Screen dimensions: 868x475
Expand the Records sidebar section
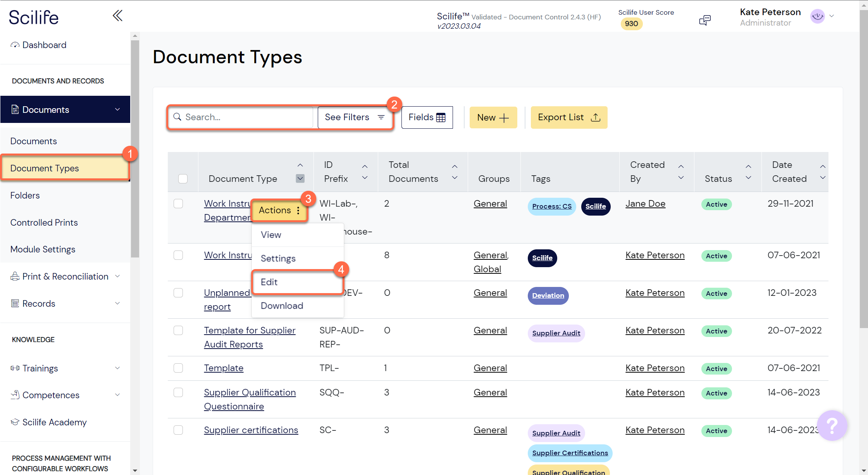point(117,304)
